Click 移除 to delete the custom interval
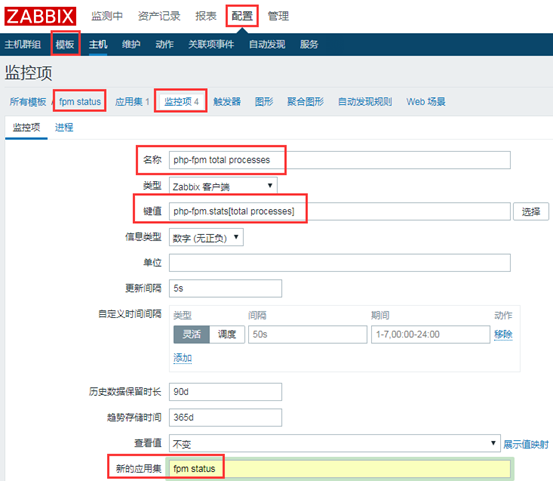This screenshot has height=481, width=553. 503,334
